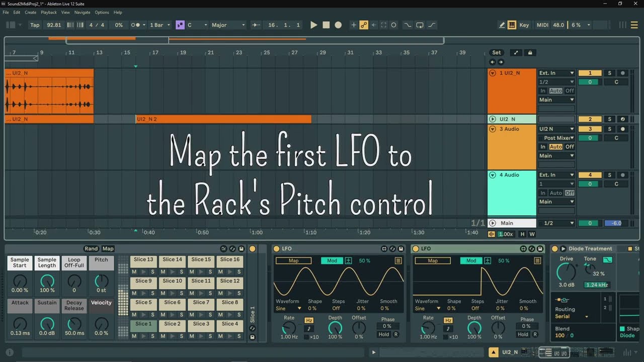Open the second LFO mapping list icon
The height and width of the screenshot is (362, 644).
(x=538, y=260)
